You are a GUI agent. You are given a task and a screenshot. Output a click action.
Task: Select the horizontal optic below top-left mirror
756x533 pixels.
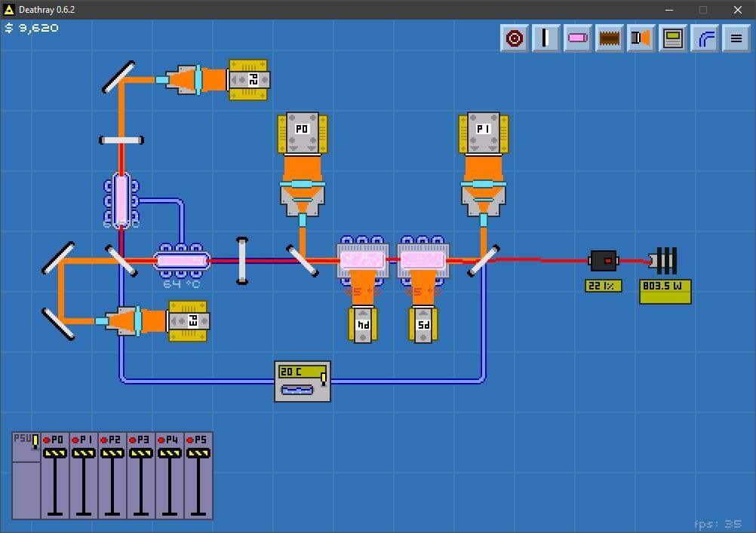coord(121,140)
